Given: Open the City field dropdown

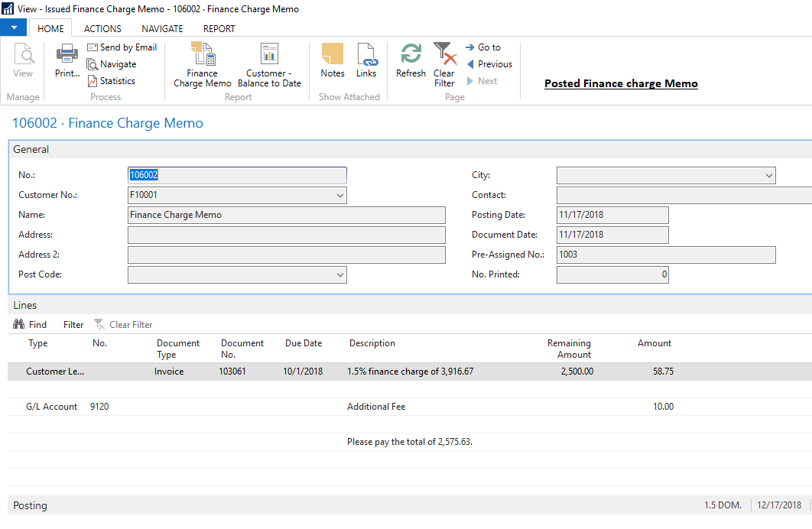Looking at the screenshot, I should (768, 175).
